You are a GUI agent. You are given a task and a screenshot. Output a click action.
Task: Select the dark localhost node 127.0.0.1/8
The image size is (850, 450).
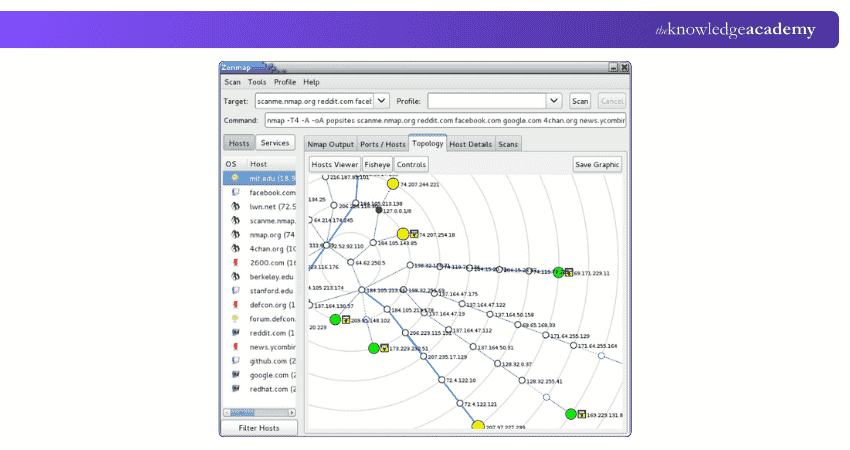379,210
